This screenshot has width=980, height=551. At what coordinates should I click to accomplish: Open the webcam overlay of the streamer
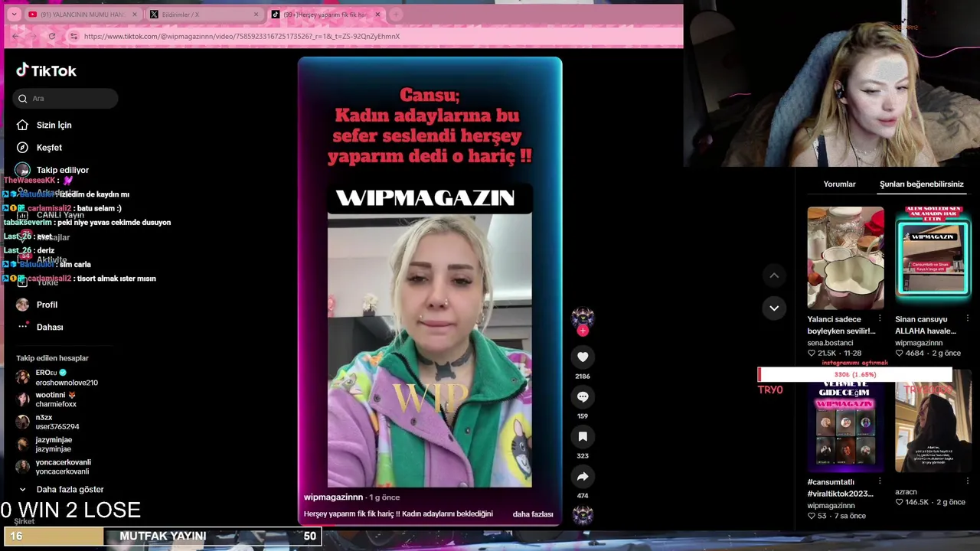point(831,83)
